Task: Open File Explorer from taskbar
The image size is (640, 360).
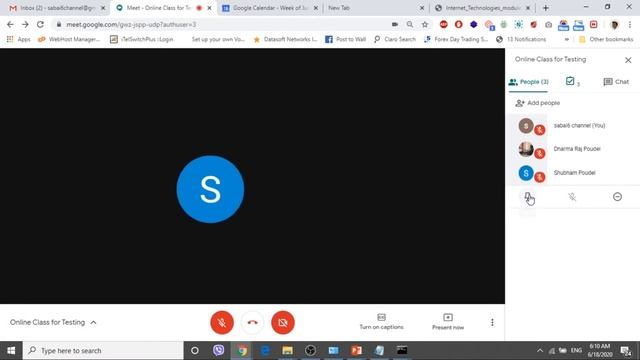Action: (287, 351)
